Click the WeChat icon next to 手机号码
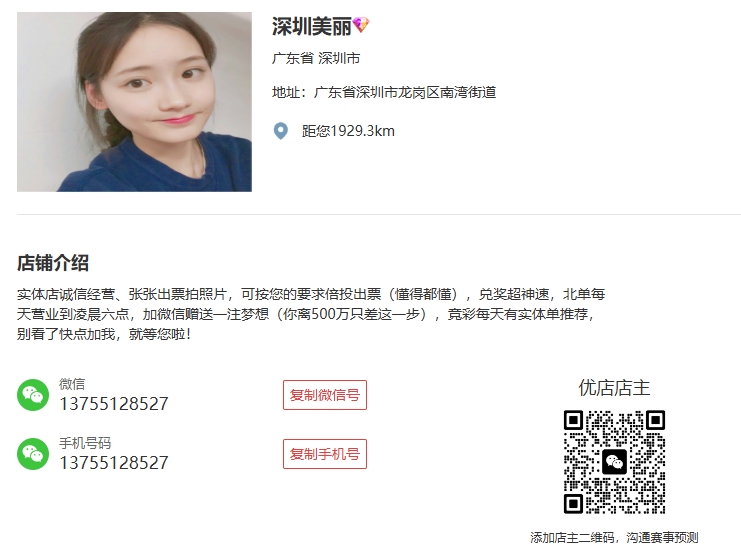This screenshot has height=555, width=741. pos(33,454)
